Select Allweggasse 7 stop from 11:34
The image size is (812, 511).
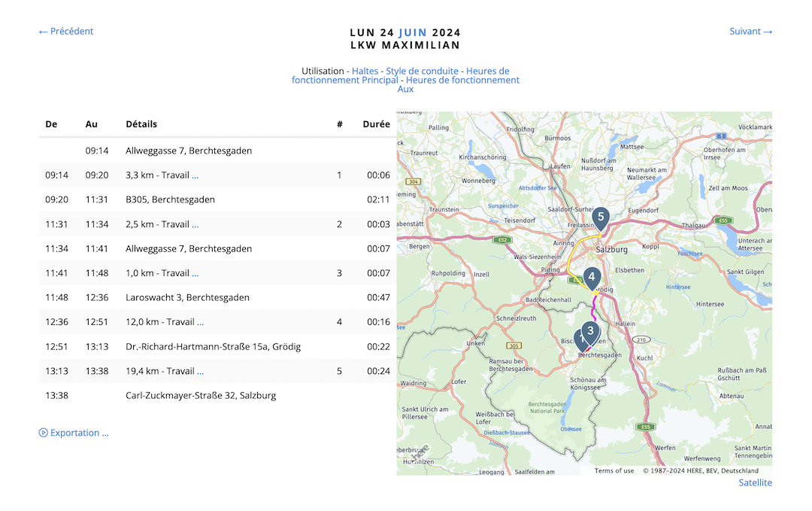tap(217, 249)
